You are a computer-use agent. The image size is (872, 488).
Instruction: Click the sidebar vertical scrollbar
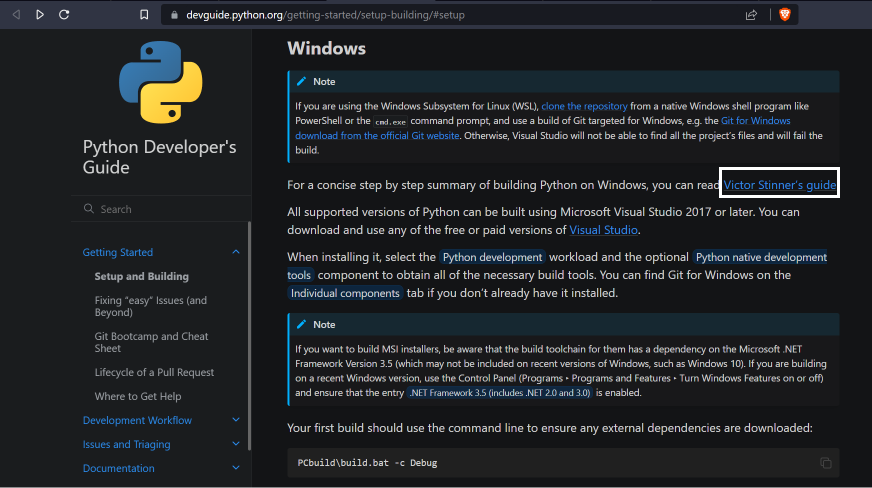pos(249,335)
